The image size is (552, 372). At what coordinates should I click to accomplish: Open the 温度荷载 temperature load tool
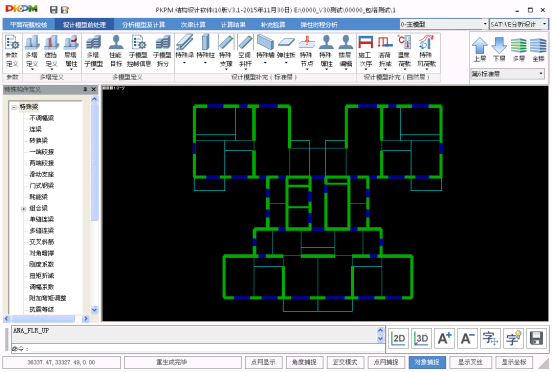pyautogui.click(x=404, y=52)
